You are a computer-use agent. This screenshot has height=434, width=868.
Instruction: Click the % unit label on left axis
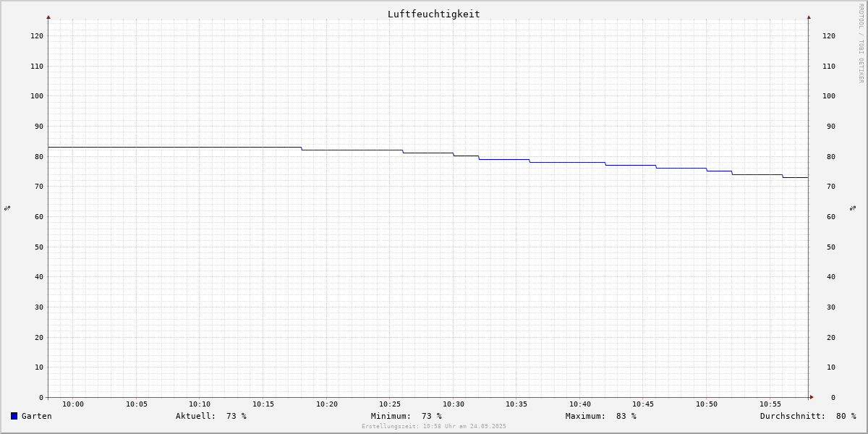[7, 208]
